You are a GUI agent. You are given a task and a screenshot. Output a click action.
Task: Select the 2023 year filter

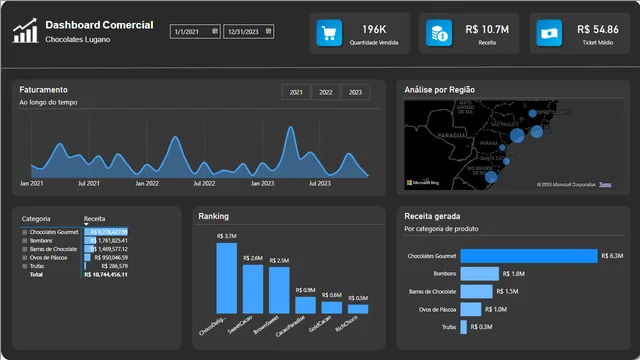tap(356, 92)
